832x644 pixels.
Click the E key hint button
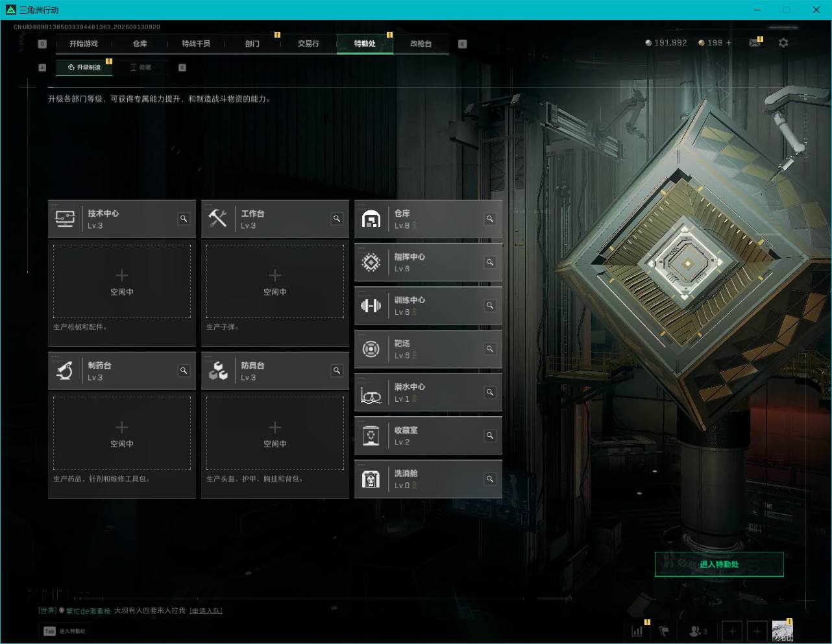click(463, 43)
